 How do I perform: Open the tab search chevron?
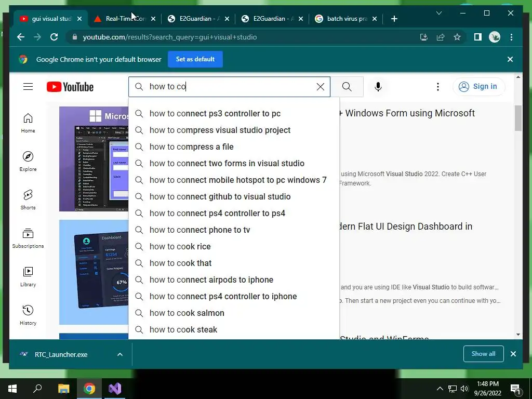coord(438,13)
